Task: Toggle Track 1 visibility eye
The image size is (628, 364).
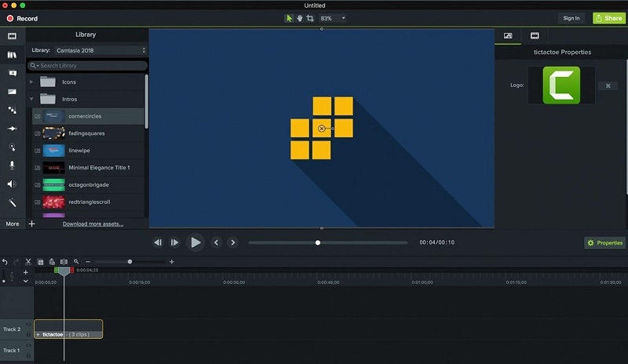Action: pos(28,346)
